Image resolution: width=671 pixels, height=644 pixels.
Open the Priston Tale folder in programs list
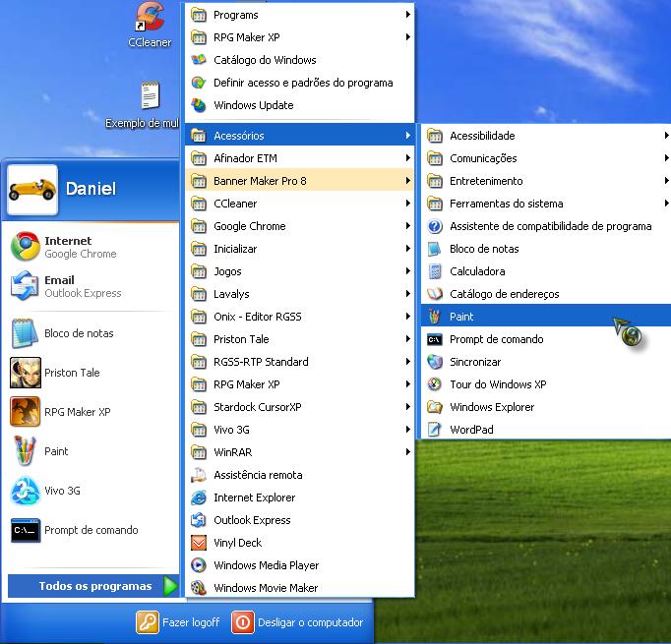300,339
